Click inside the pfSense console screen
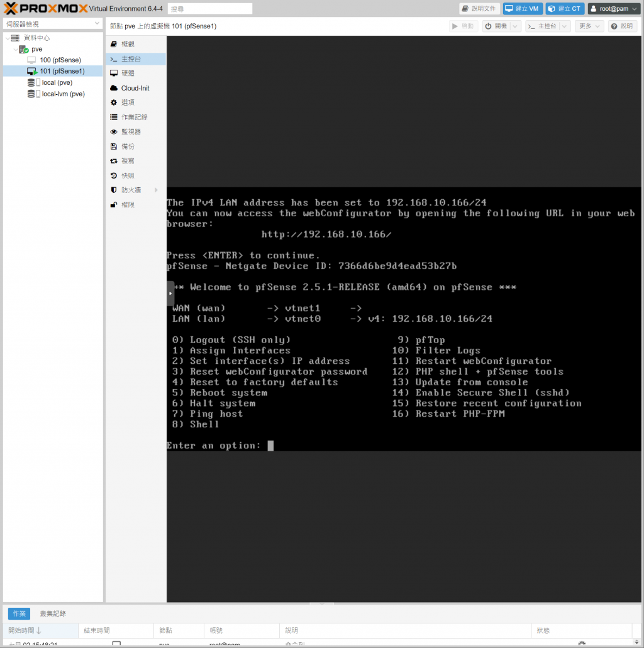Image resolution: width=644 pixels, height=648 pixels. 404,319
